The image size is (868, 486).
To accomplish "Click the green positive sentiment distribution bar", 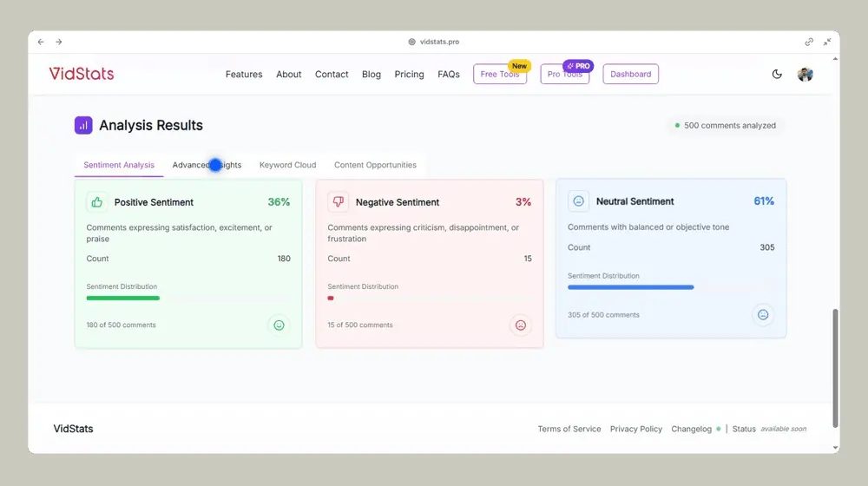I will point(123,299).
